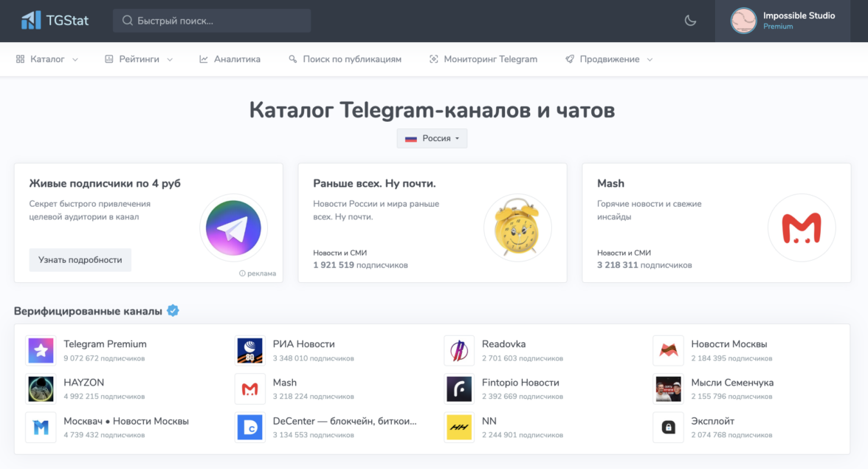
Task: Click the search magnifier icon
Action: click(127, 21)
